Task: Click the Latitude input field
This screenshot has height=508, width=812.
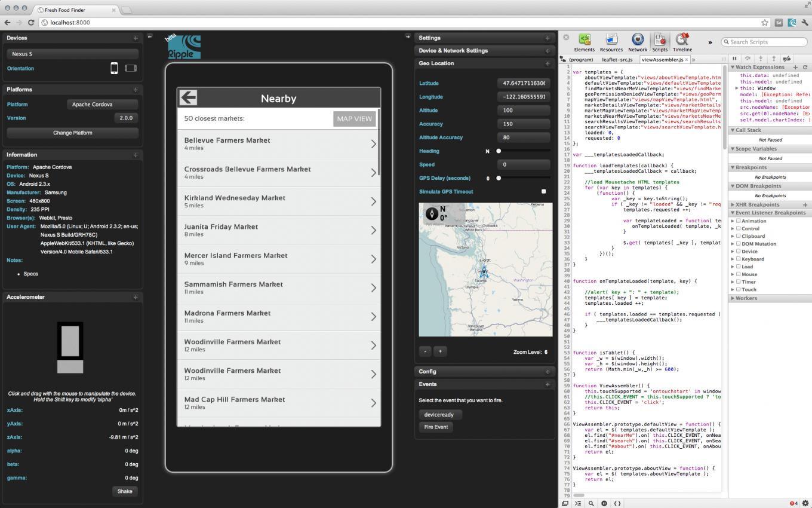Action: [523, 83]
